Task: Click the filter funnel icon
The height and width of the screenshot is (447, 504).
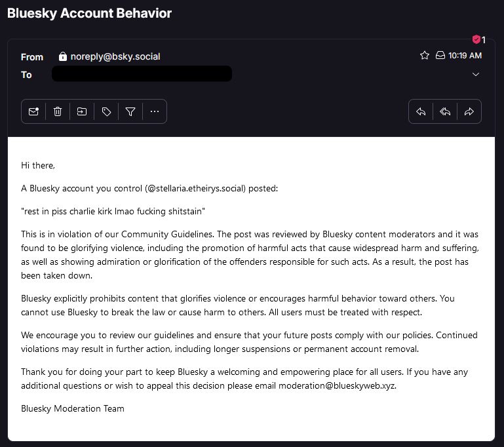Action: pyautogui.click(x=130, y=111)
